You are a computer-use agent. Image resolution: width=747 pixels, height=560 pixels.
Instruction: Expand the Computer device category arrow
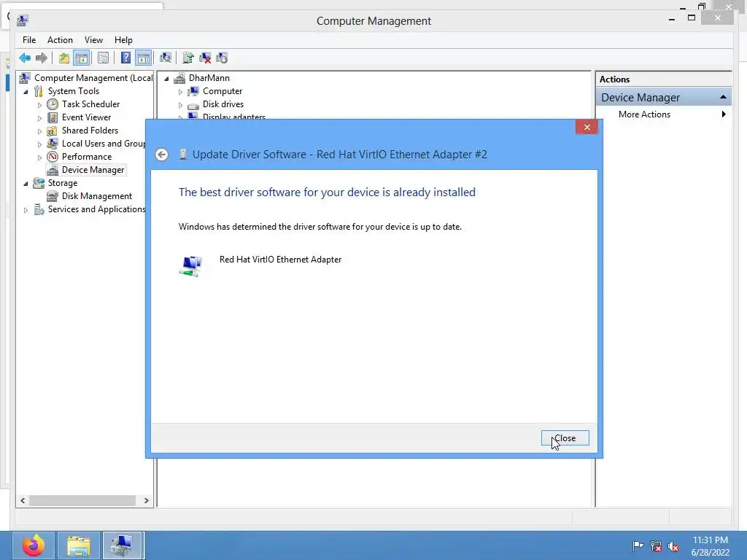(180, 91)
